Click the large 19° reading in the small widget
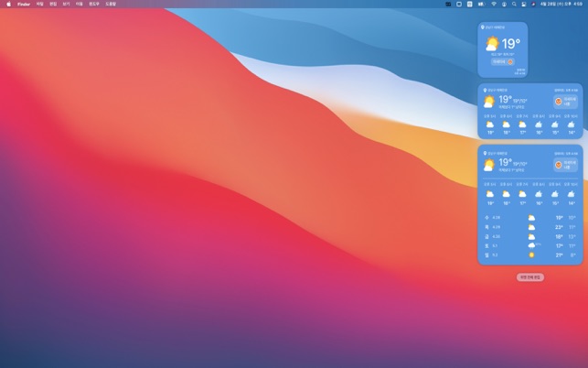Viewport: 588px width, 368px height. [x=511, y=44]
